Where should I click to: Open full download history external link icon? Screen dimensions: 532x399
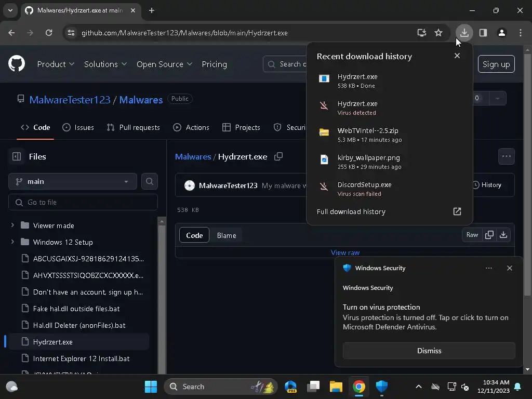pos(457,211)
